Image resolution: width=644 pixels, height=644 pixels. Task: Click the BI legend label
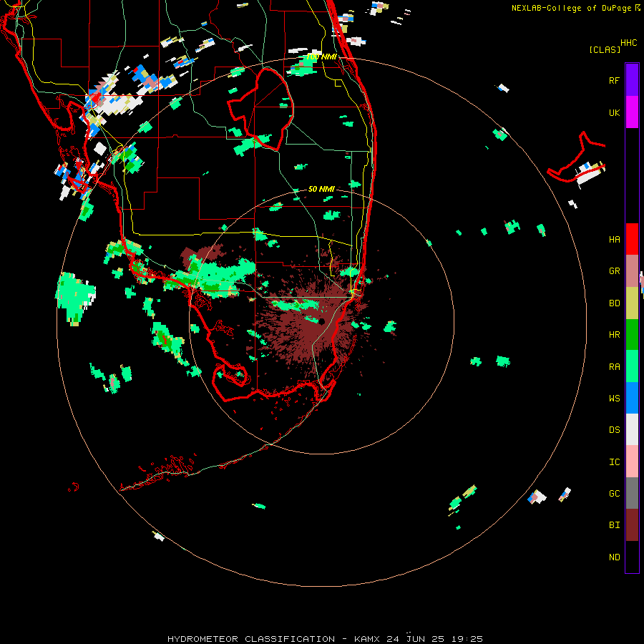point(614,525)
